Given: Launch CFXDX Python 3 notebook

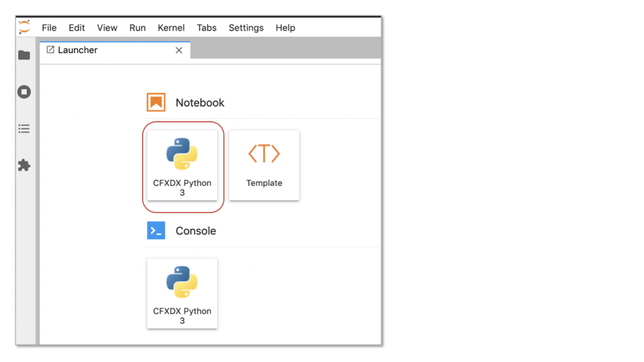Looking at the screenshot, I should 182,165.
